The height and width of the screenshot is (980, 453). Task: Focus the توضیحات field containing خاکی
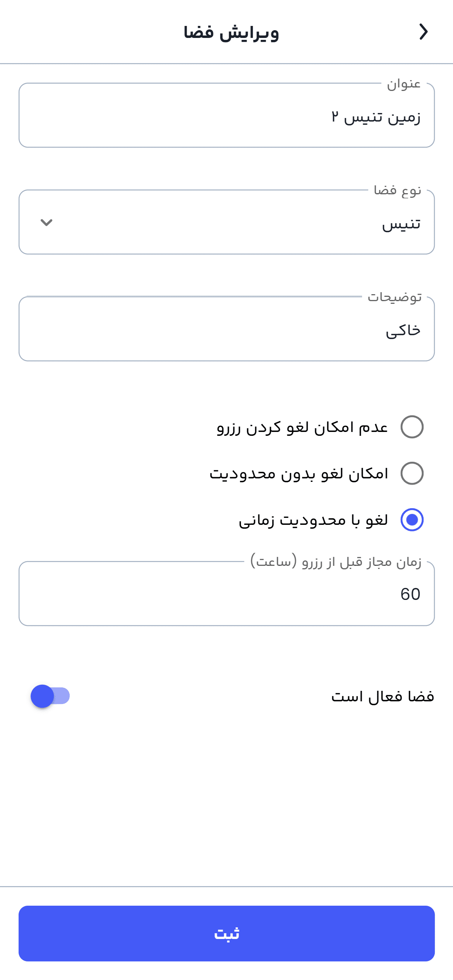[x=226, y=330]
